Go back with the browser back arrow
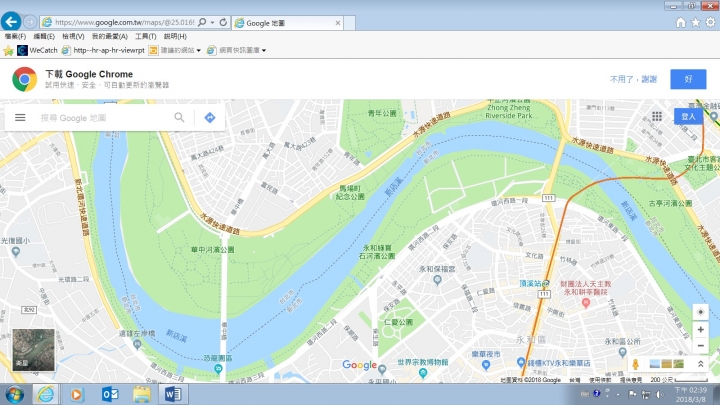Image resolution: width=720 pixels, height=405 pixels. click(11, 22)
